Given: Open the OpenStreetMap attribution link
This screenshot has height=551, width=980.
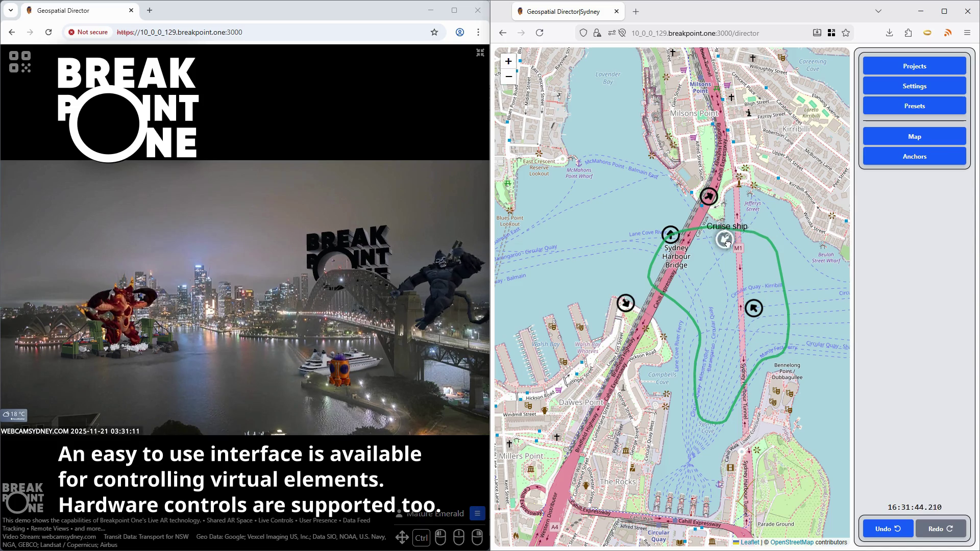Looking at the screenshot, I should point(791,542).
